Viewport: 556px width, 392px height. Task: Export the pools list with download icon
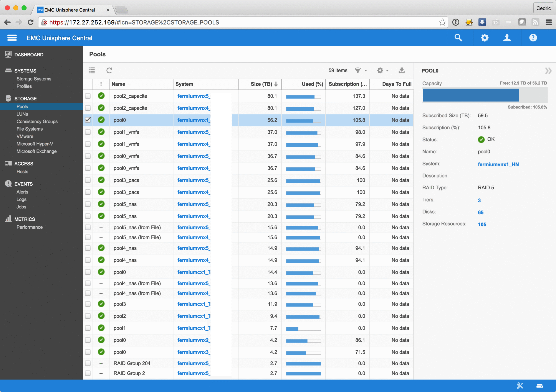tap(402, 70)
